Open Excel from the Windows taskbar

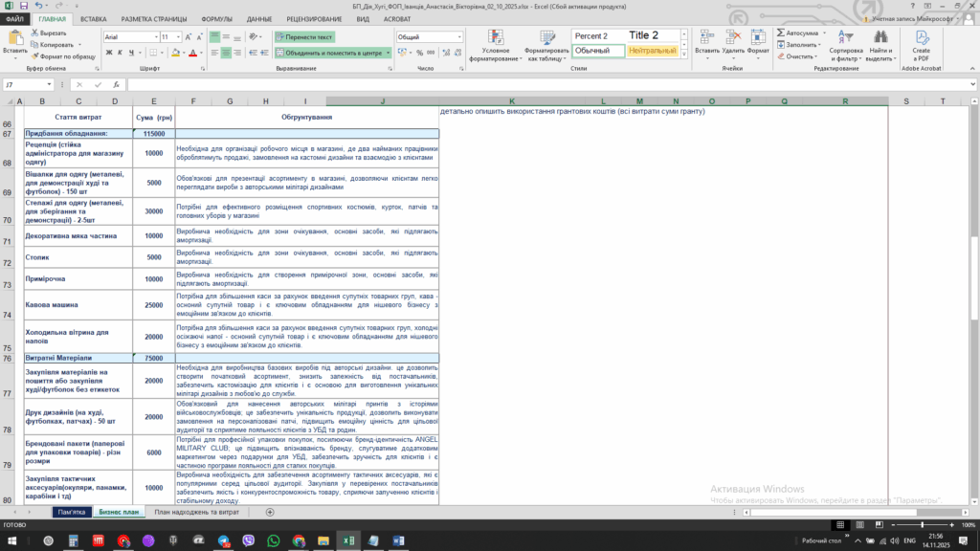pos(349,541)
